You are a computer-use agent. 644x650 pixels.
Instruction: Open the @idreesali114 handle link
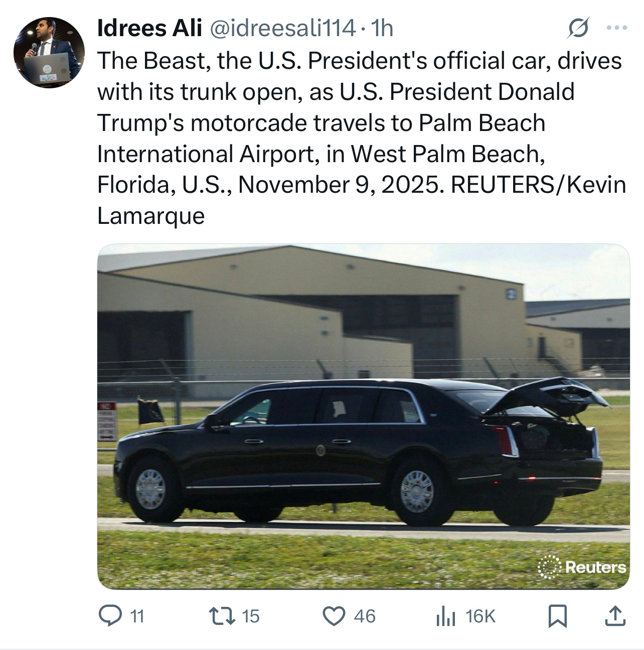click(x=281, y=29)
